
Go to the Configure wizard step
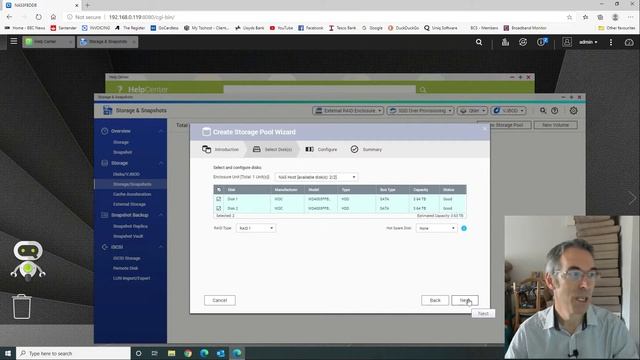tap(321, 149)
